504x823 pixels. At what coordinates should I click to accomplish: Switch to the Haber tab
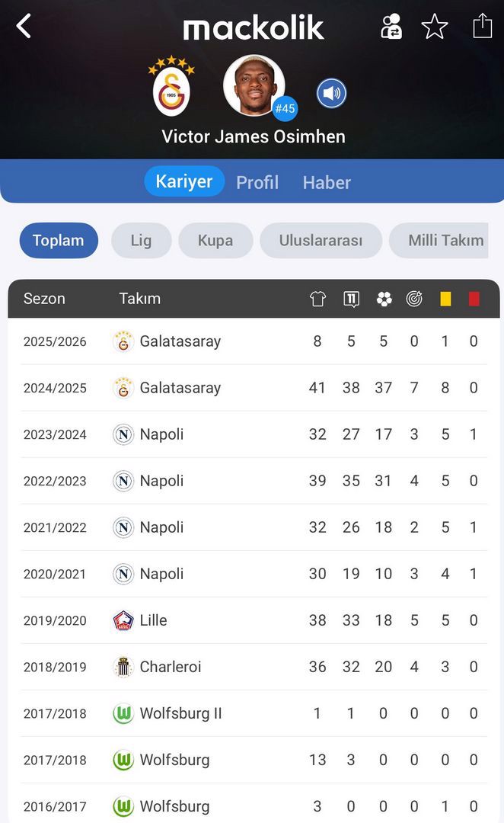click(x=327, y=182)
